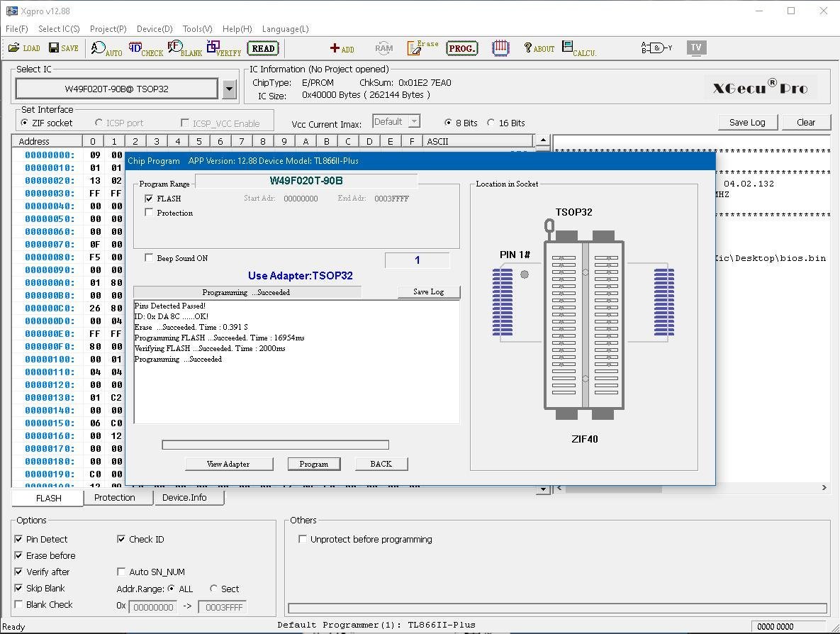Viewport: 840px width, 634px height.
Task: Click the ADD toolbar icon
Action: click(342, 49)
